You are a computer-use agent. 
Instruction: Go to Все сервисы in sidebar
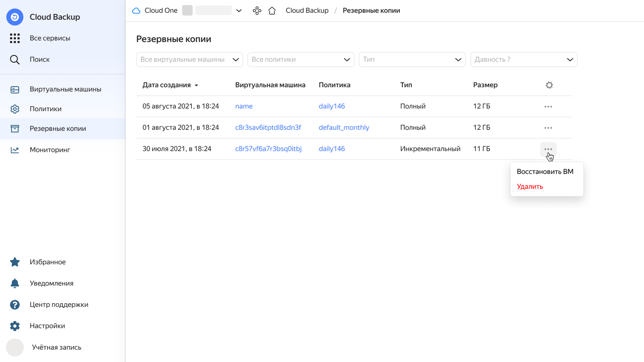[x=50, y=38]
